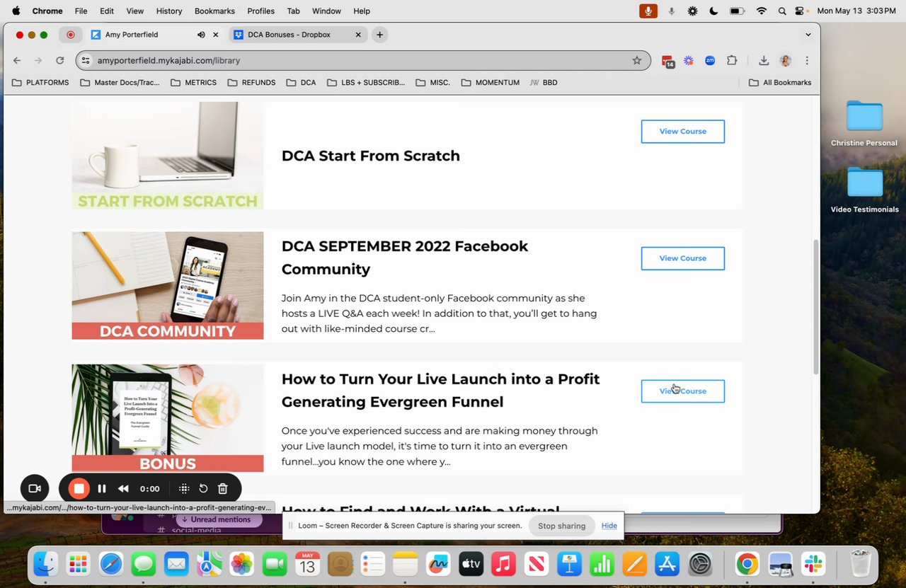This screenshot has width=906, height=588.
Task: Open the Wi-Fi menu bar icon
Action: pyautogui.click(x=762, y=11)
